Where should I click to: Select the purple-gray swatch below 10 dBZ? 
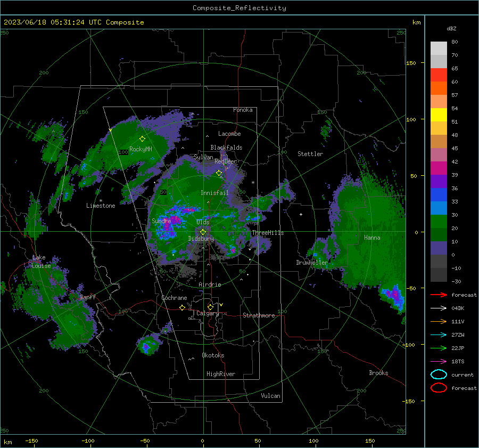point(439,248)
